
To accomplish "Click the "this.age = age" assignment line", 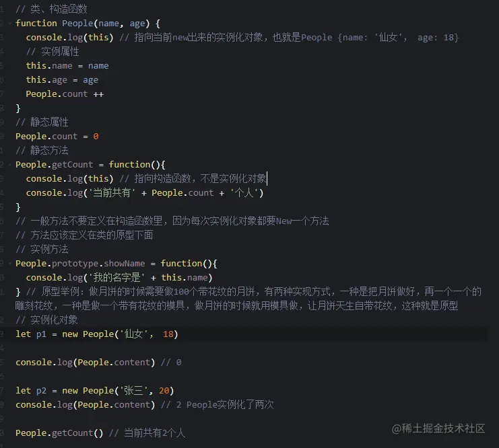I will [62, 79].
